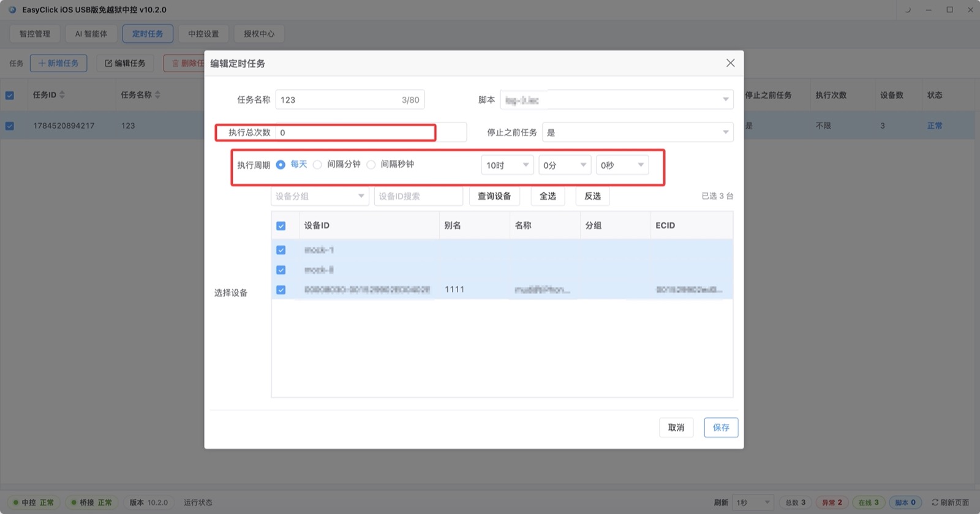Uncheck the mock-1 device checkbox

click(281, 250)
